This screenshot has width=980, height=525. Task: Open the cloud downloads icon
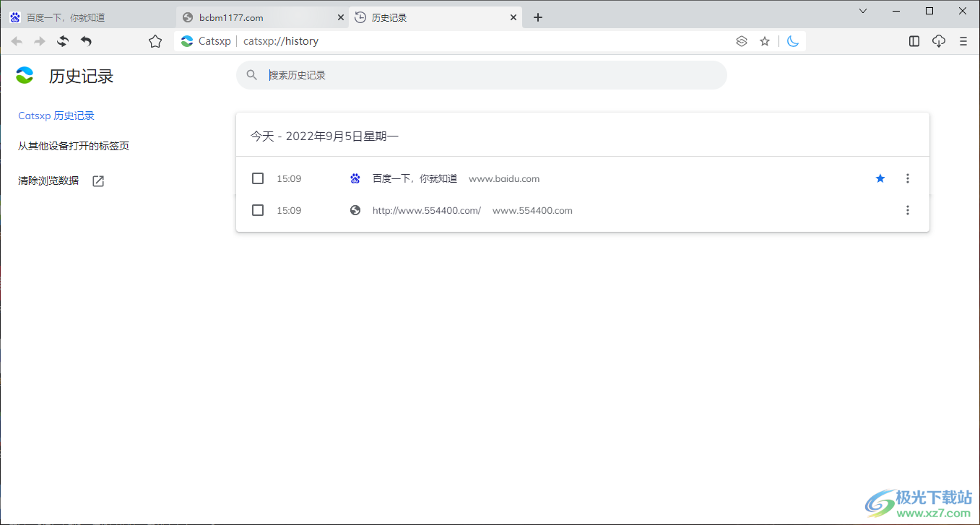click(x=939, y=41)
